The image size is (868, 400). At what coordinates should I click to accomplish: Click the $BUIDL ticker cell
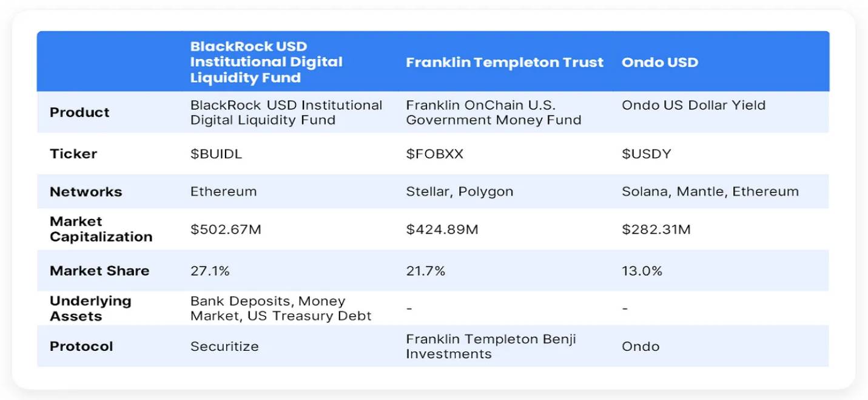click(216, 154)
